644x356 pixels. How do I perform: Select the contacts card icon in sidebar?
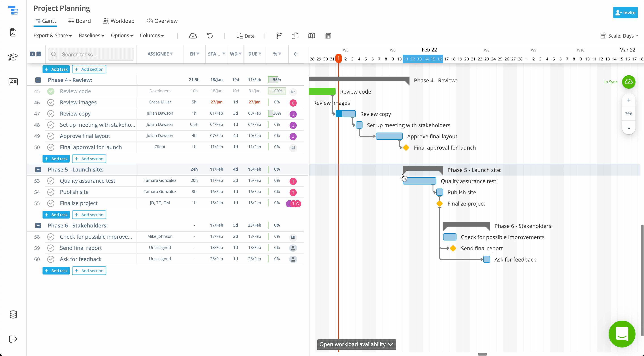click(x=13, y=81)
